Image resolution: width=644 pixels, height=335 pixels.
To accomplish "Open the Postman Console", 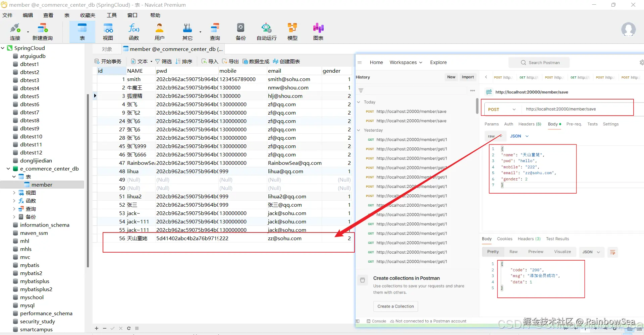I will (376, 321).
